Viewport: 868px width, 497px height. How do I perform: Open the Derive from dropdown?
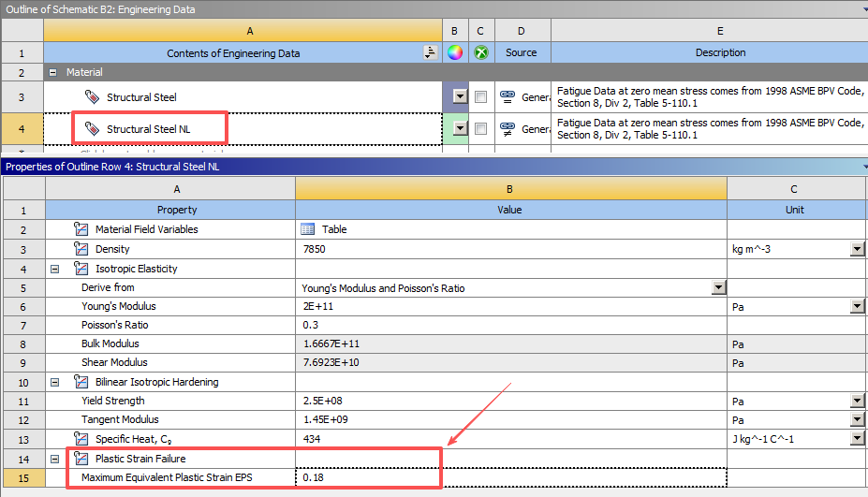click(718, 287)
